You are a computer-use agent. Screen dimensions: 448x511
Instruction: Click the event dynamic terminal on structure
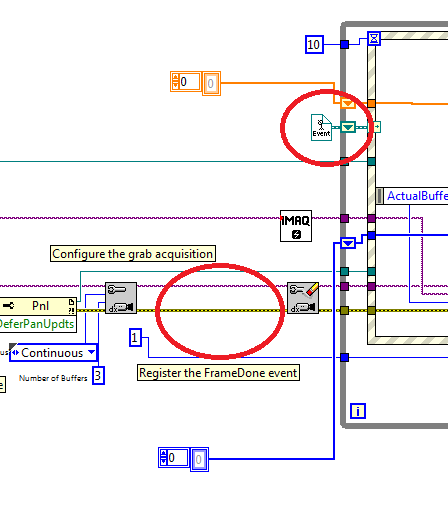[x=377, y=127]
